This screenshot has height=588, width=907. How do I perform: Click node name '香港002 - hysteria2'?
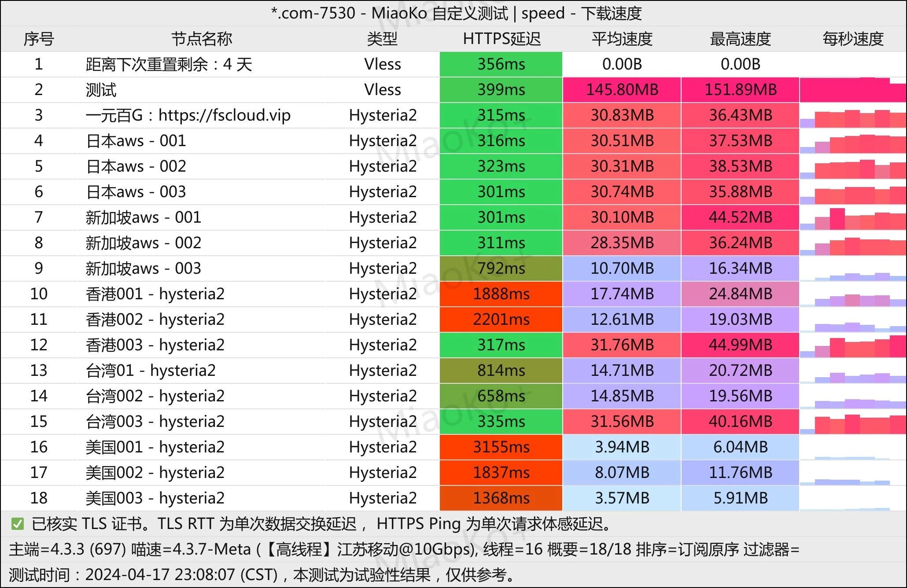(x=155, y=320)
